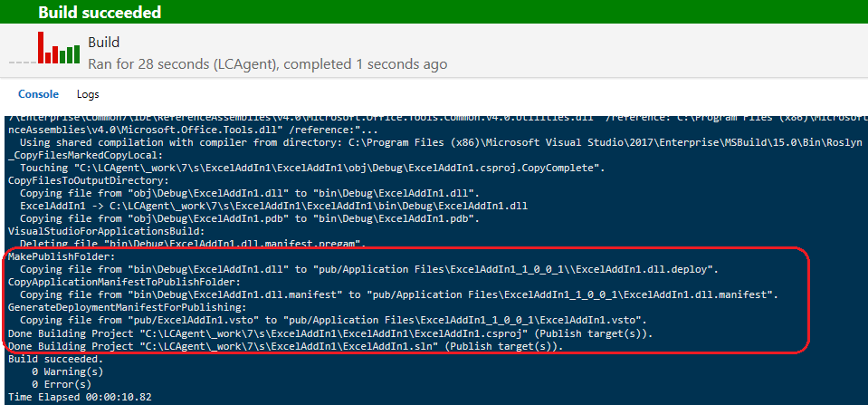The height and width of the screenshot is (405, 868).
Task: Click the tallest red bar in build history
Action: (41, 48)
